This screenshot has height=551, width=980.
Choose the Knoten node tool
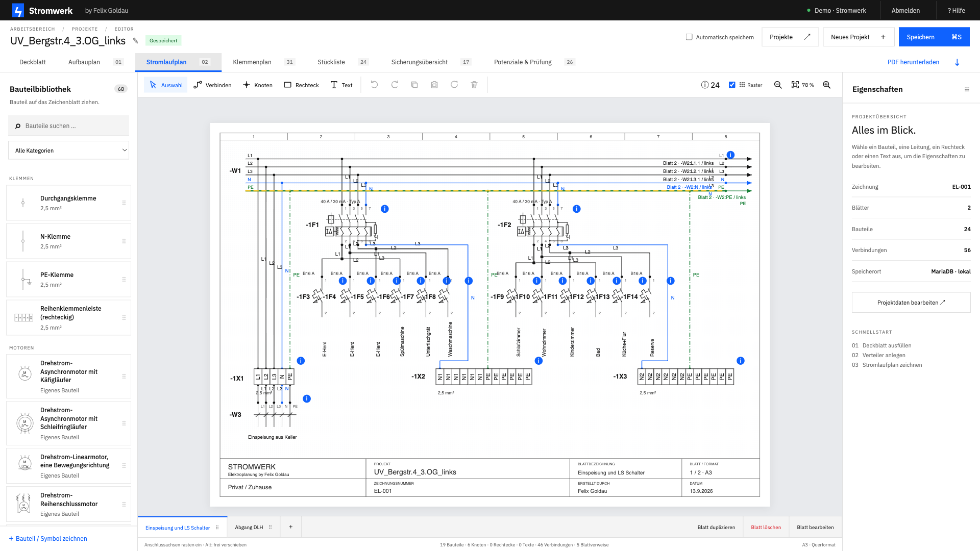258,85
